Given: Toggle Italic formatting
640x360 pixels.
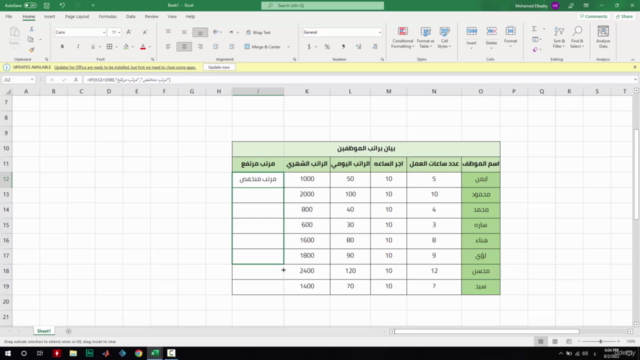Looking at the screenshot, I should click(78, 47).
